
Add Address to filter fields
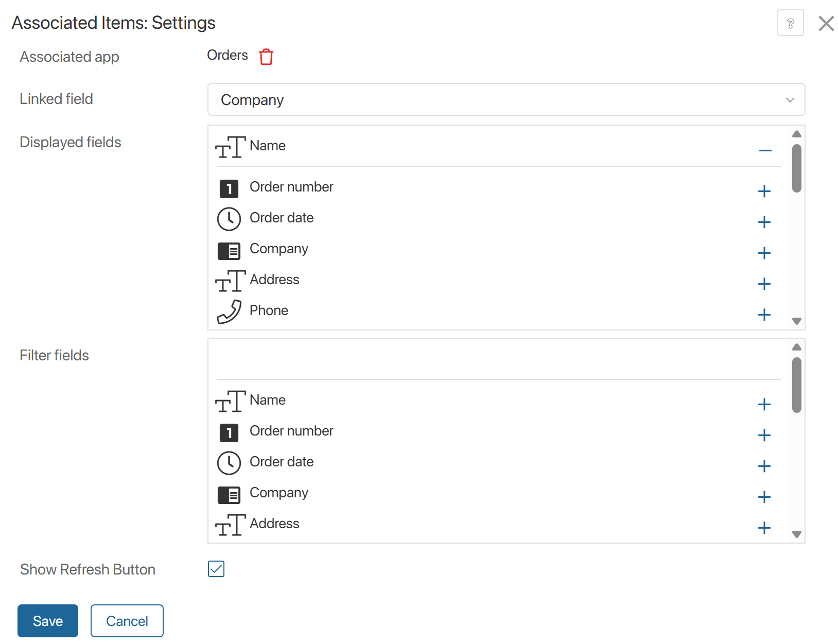[x=764, y=528]
